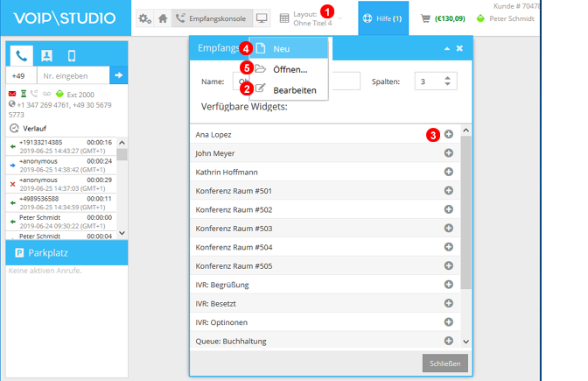
Task: Add Queue: Buchhaltung widget via plus icon
Action: click(449, 341)
